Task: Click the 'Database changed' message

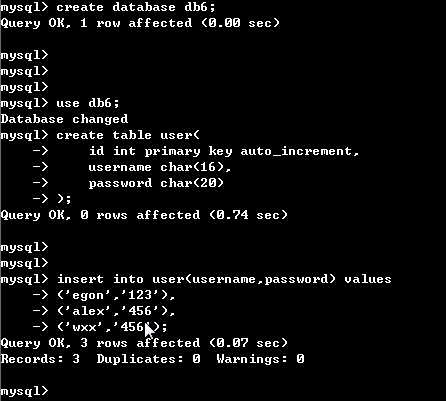Action: tap(64, 119)
